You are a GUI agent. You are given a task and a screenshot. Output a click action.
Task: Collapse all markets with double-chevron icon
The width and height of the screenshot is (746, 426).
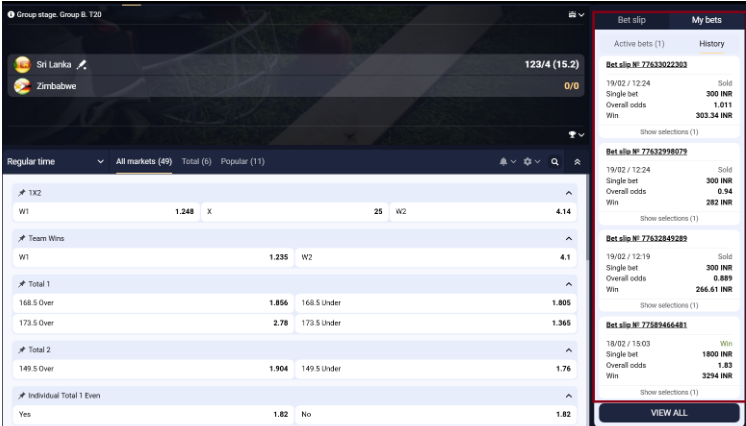coord(576,161)
